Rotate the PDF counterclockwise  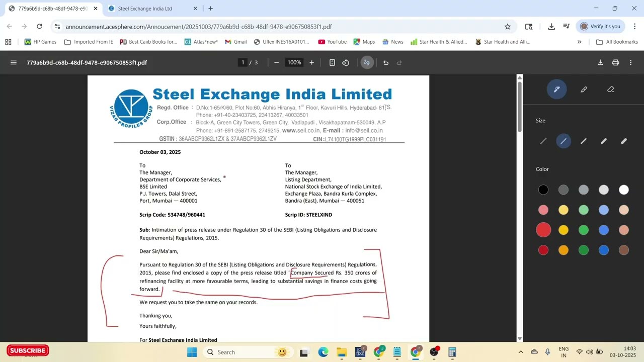[346, 63]
